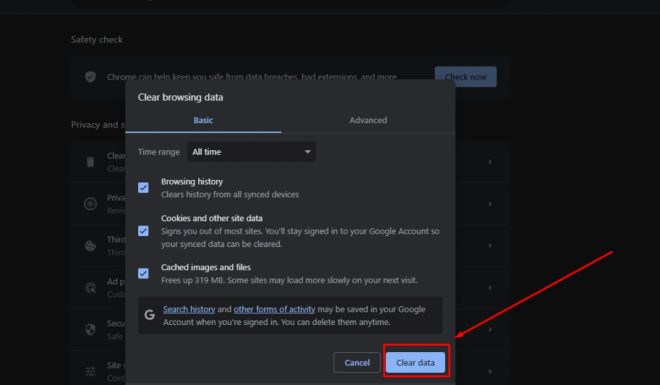Click the Google G logo icon
The image size is (660, 385).
pos(149,315)
